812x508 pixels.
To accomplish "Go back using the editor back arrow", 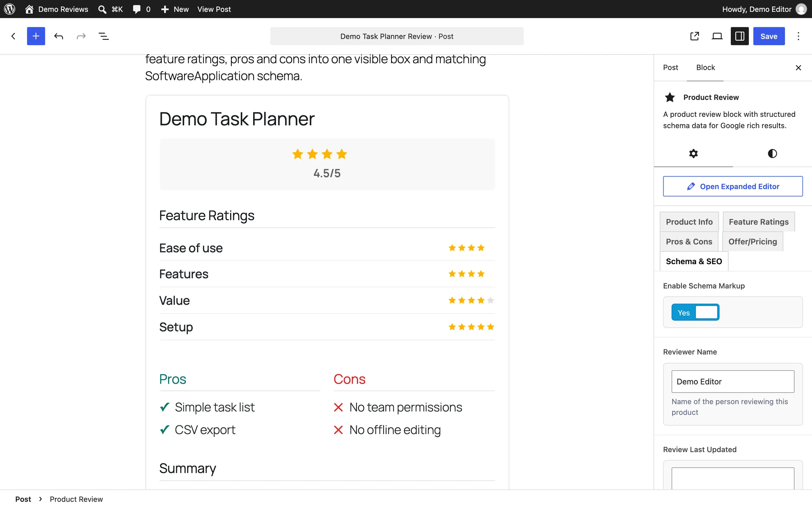I will coord(13,36).
